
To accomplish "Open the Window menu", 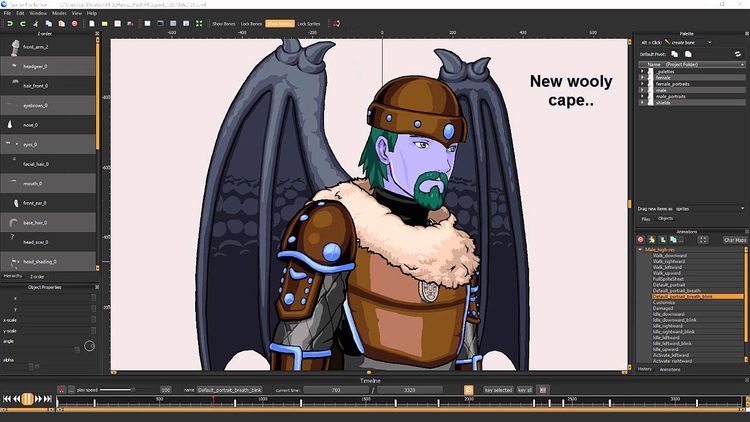I will [x=38, y=13].
